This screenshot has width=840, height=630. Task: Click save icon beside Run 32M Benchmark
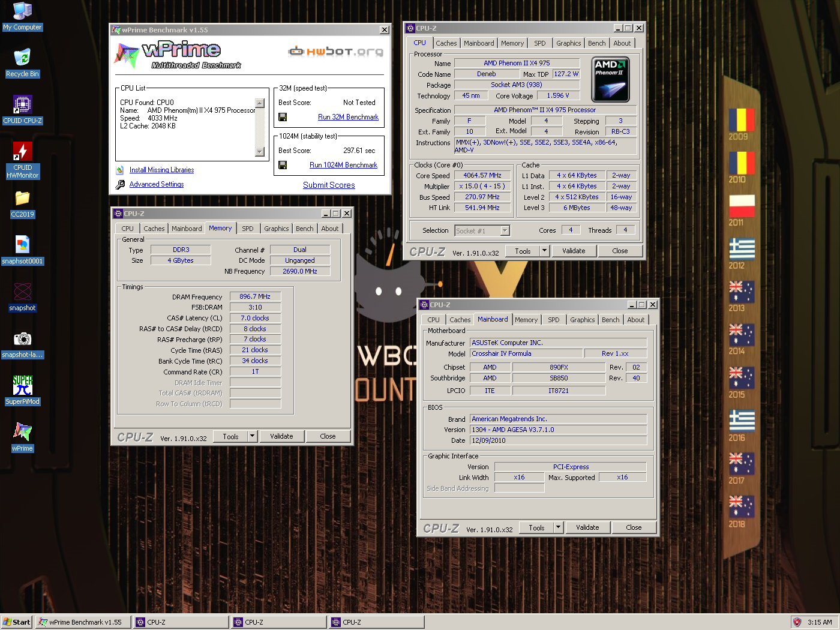(283, 117)
